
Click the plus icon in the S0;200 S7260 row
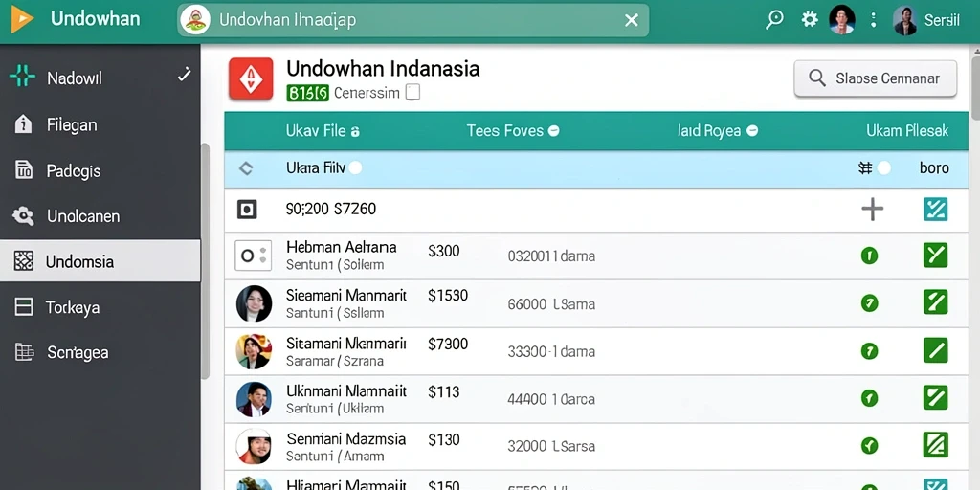coord(872,210)
